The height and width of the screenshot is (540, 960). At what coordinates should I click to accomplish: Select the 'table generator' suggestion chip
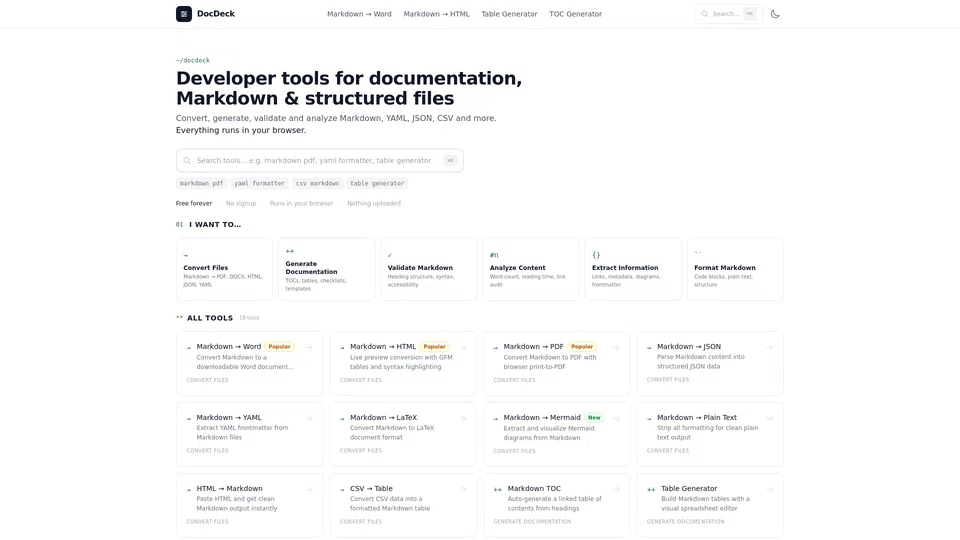[377, 183]
